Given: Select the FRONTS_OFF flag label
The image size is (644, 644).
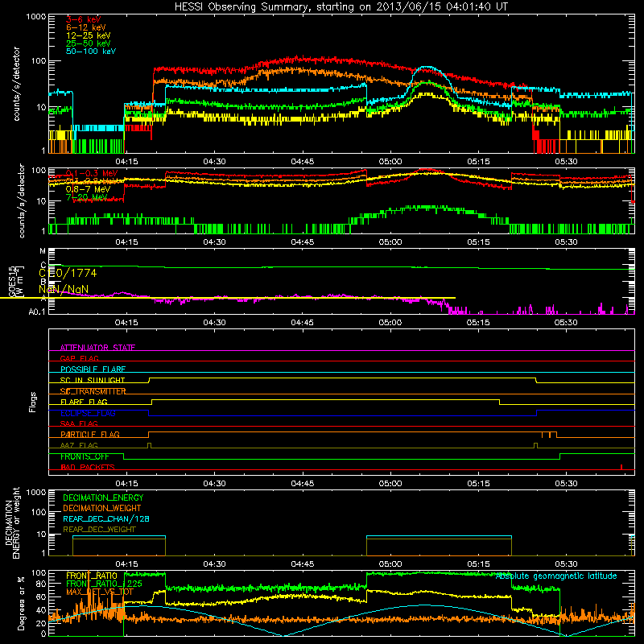Looking at the screenshot, I should tap(85, 456).
